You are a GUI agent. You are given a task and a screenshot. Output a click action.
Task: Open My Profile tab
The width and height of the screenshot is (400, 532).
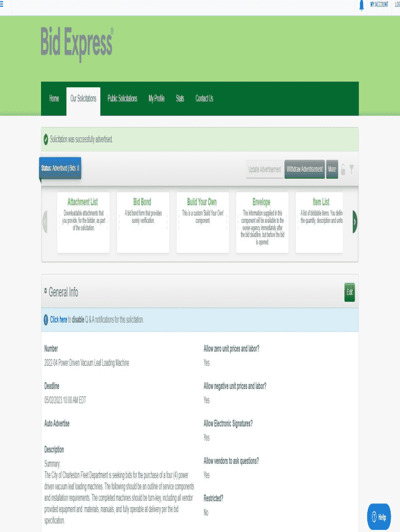[156, 98]
